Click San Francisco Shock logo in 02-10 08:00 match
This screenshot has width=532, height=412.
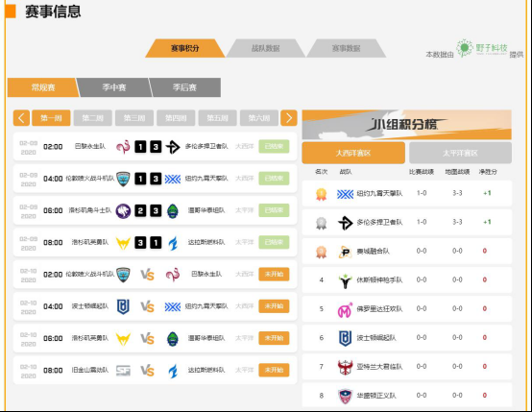tap(123, 371)
